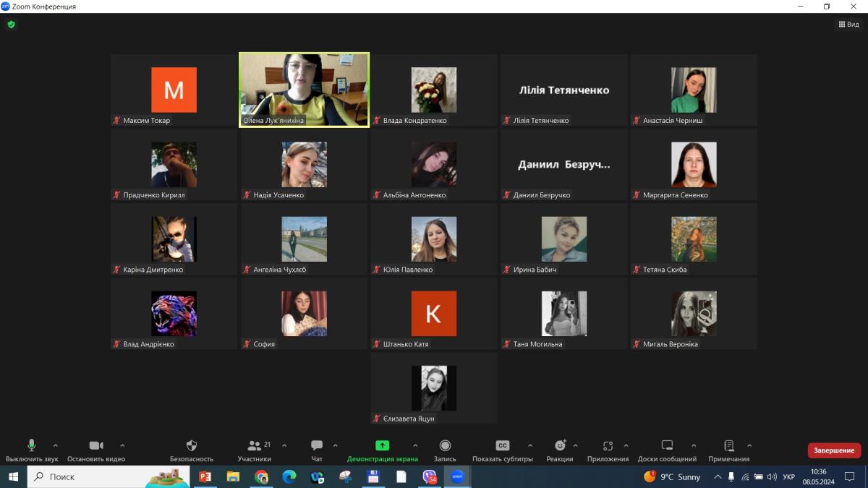Start screen sharing with Демонстрация экрана
Viewport: 868px width, 488px height.
tap(382, 446)
